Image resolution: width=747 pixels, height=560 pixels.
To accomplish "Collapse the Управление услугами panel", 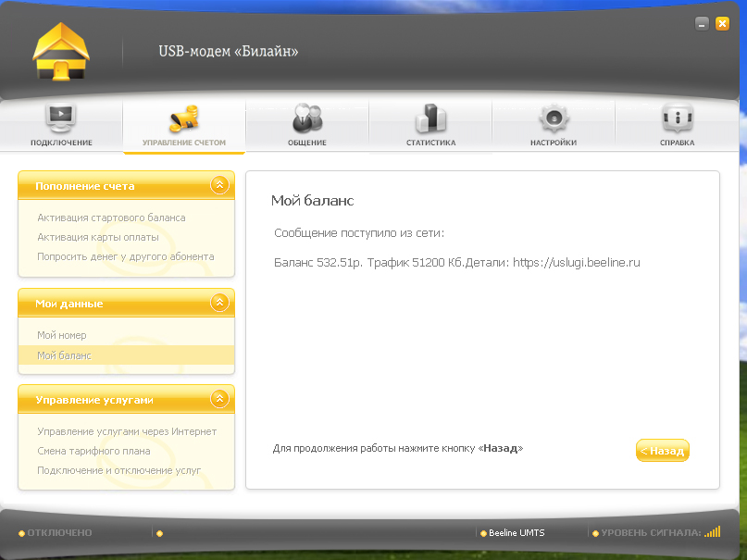I will point(219,399).
